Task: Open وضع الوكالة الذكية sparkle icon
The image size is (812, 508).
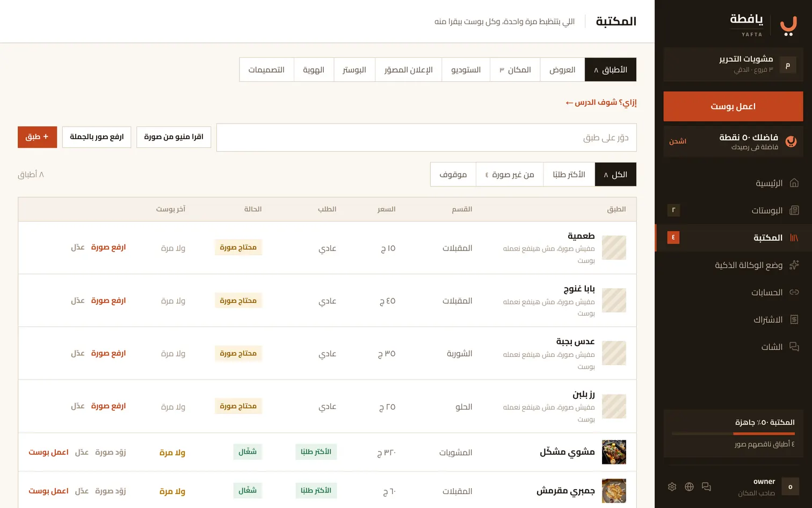Action: pyautogui.click(x=794, y=265)
